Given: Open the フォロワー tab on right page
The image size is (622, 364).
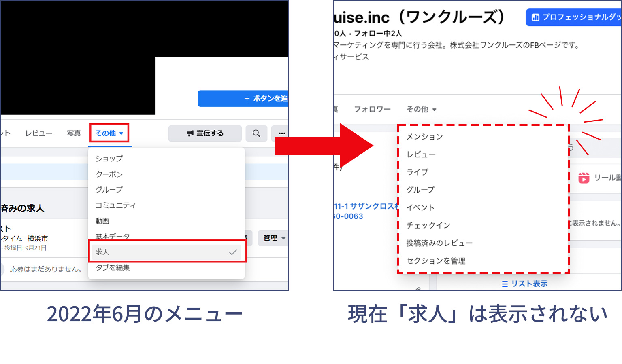Looking at the screenshot, I should [373, 109].
